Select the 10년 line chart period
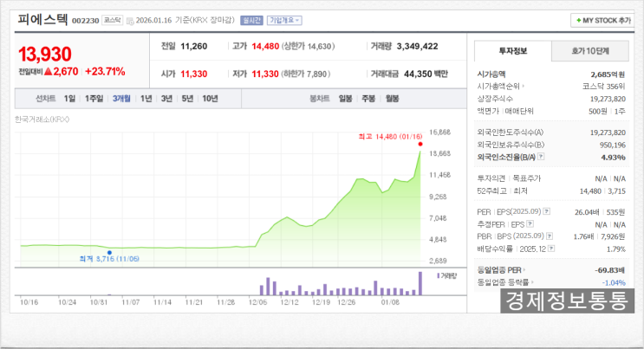This screenshot has height=349, width=644. (210, 99)
